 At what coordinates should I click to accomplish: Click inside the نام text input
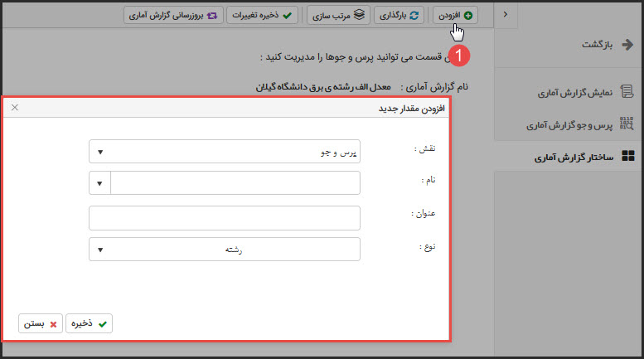tap(235, 184)
